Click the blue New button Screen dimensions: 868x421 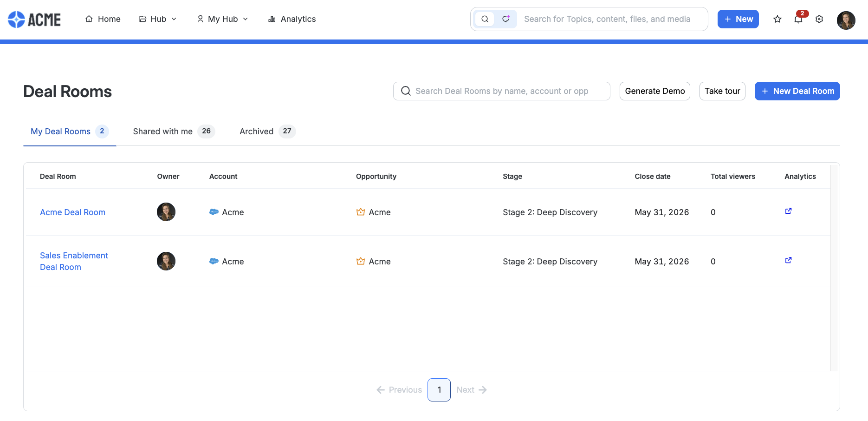[x=738, y=19]
